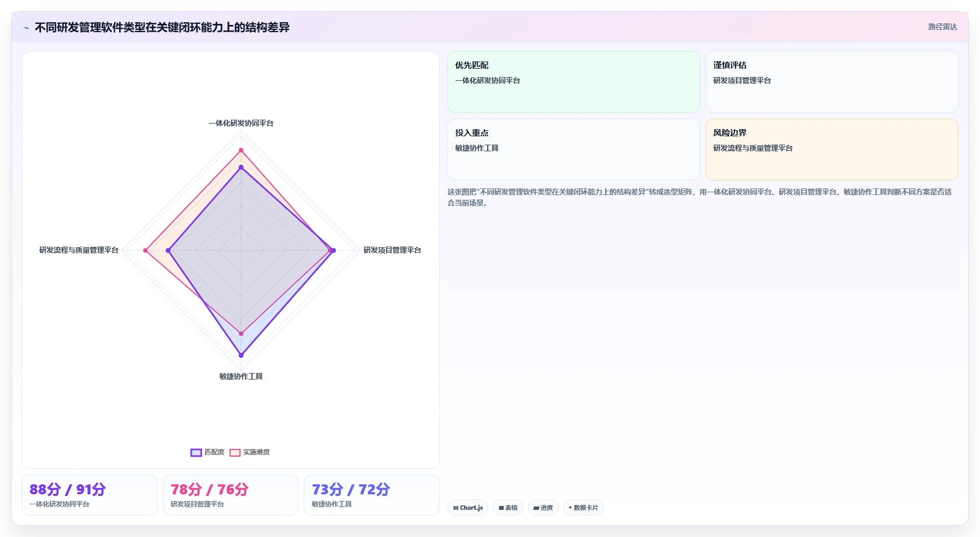Click the chart title 不同研发管理软件类型在关键闭环能力上的结构差异

162,27
